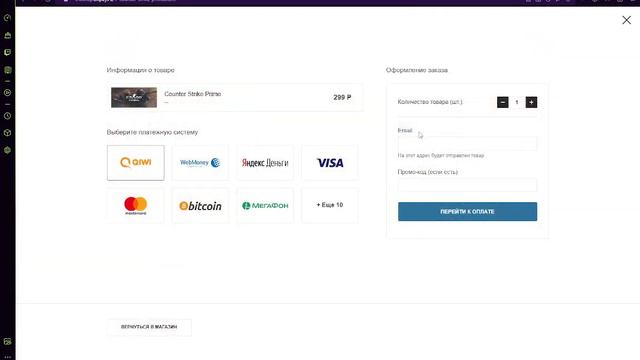Select МегаФон payment option
This screenshot has width=640, height=360.
click(x=265, y=206)
